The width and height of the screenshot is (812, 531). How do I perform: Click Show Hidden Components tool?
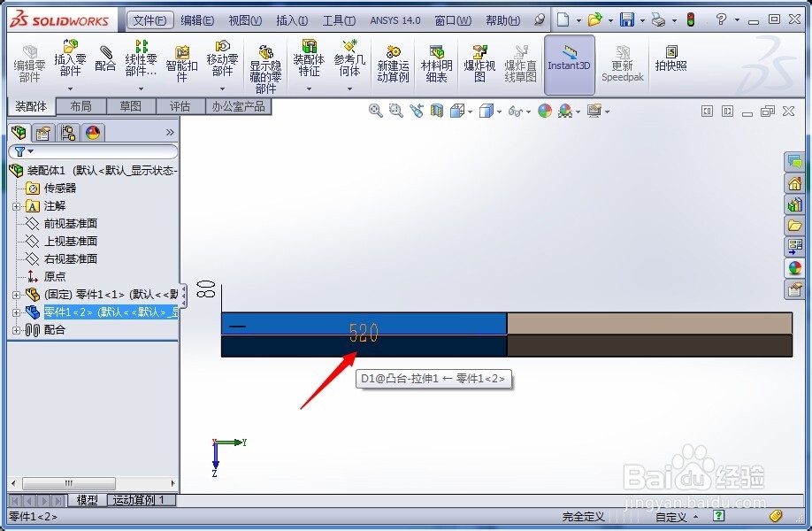[x=265, y=68]
